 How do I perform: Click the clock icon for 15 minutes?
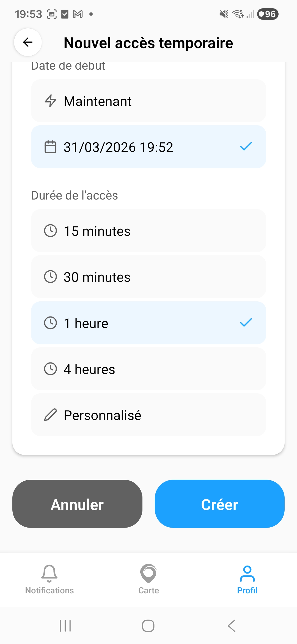point(51,231)
